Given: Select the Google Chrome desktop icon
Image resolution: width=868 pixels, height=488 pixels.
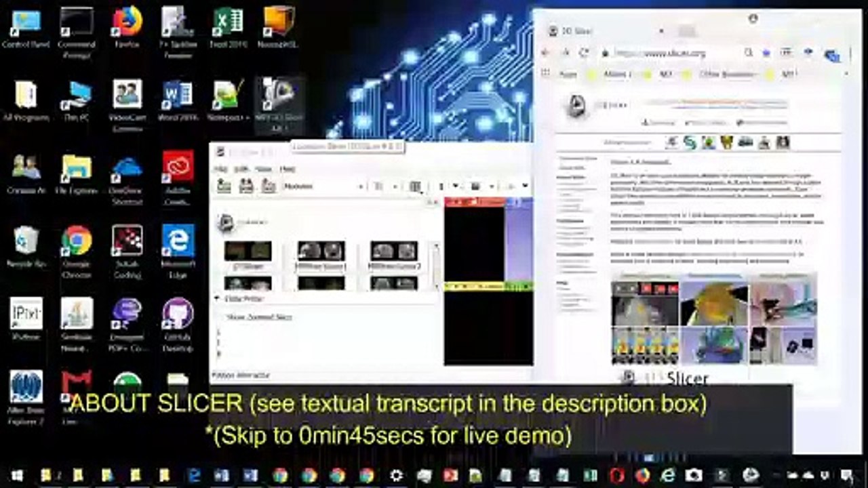Looking at the screenshot, I should 76,251.
